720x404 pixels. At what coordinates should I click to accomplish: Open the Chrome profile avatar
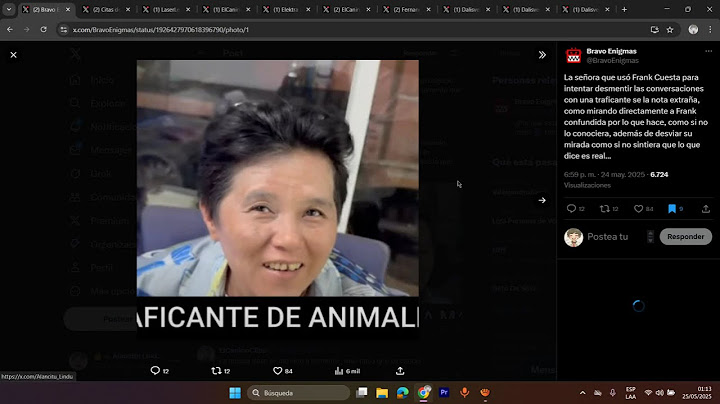click(x=693, y=29)
